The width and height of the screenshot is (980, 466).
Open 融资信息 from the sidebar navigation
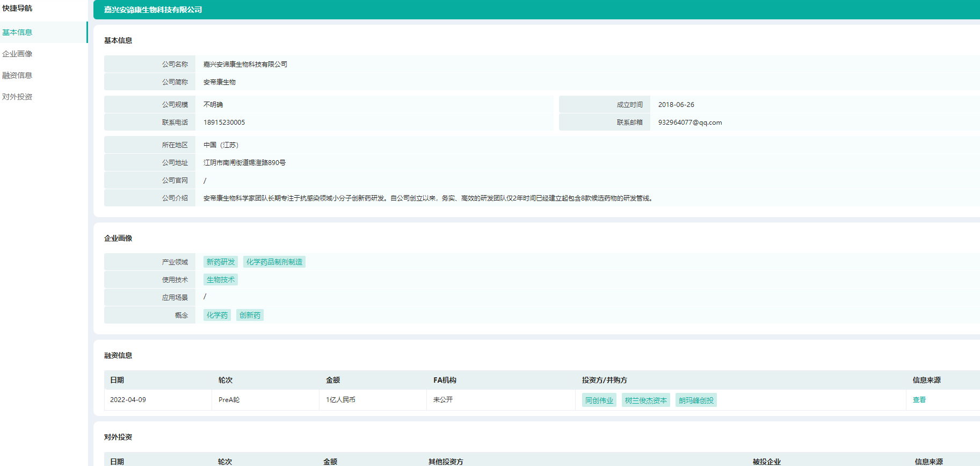(x=17, y=75)
